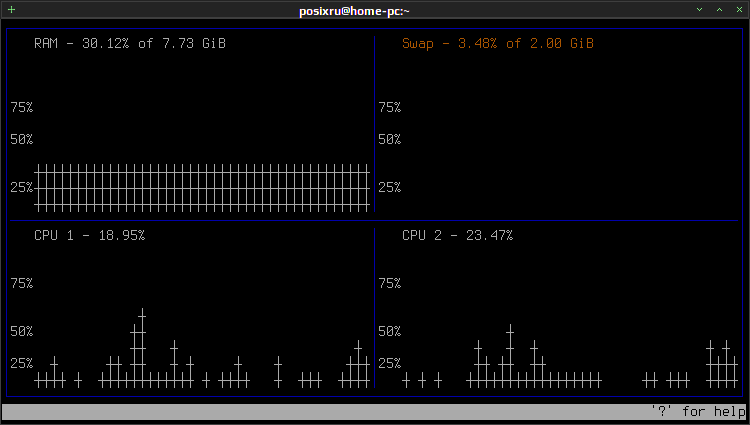Click the RAM - 30.12% of 7.73 GiB heading
Viewport: 750px width, 425px height.
point(130,44)
